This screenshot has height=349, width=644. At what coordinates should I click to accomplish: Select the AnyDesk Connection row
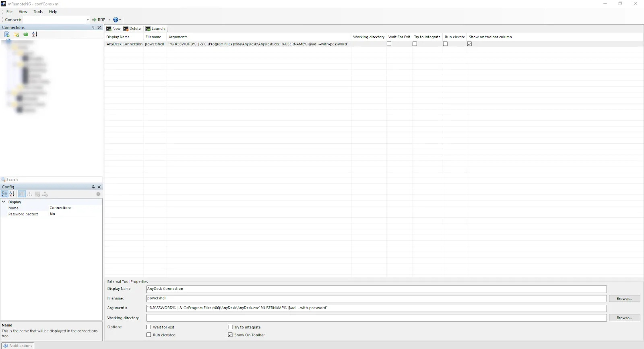tap(374, 44)
